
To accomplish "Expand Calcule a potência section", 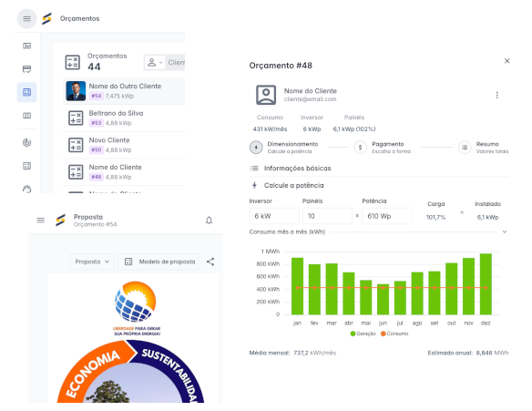I will click(379, 185).
